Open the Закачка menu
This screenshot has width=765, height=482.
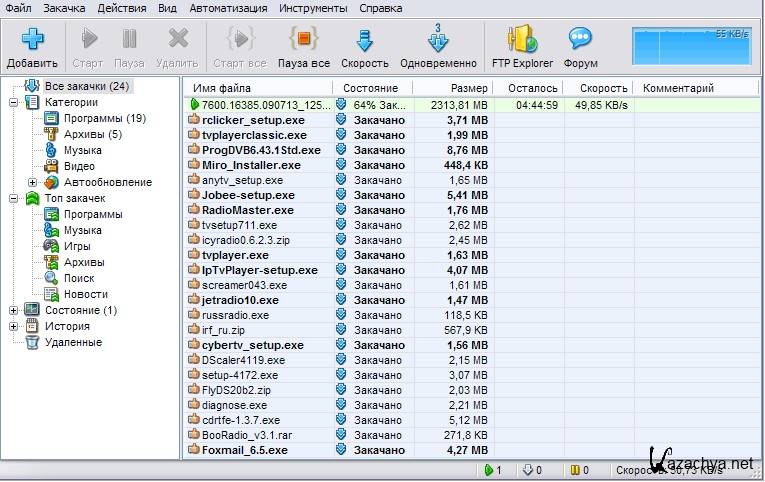pyautogui.click(x=64, y=8)
